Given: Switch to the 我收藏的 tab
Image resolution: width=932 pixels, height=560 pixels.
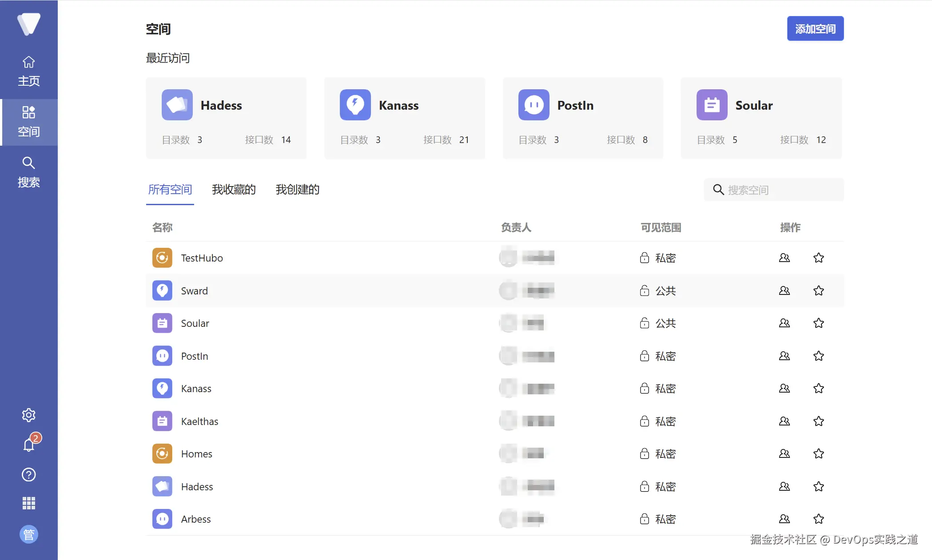Looking at the screenshot, I should coord(234,190).
